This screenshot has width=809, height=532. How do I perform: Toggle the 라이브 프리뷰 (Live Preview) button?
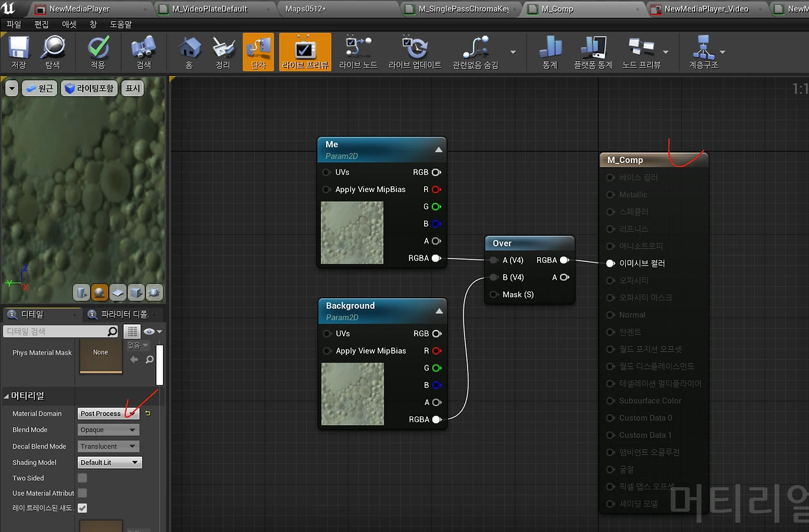coord(305,52)
